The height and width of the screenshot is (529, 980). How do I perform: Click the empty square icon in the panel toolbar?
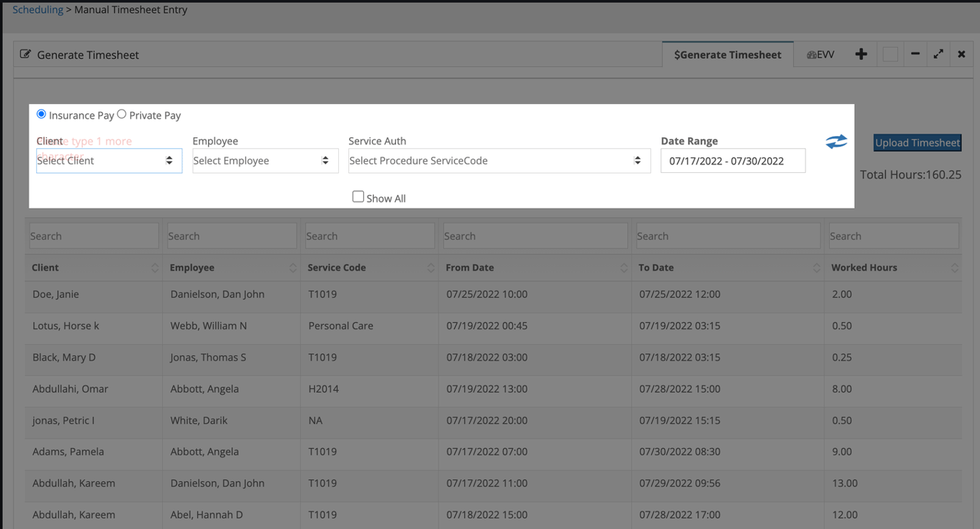(890, 53)
